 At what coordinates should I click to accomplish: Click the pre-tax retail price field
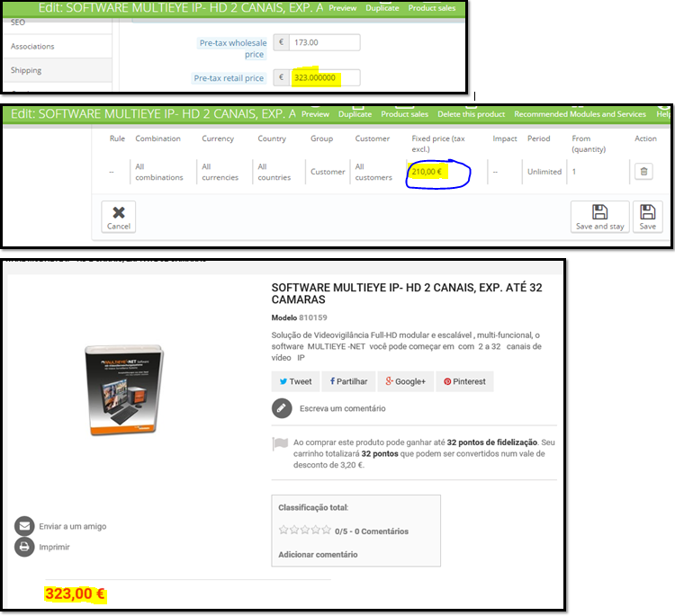(x=324, y=78)
